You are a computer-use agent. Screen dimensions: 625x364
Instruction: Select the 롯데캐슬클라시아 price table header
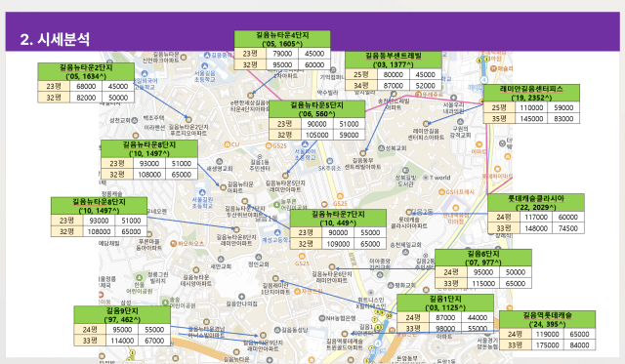(x=536, y=202)
